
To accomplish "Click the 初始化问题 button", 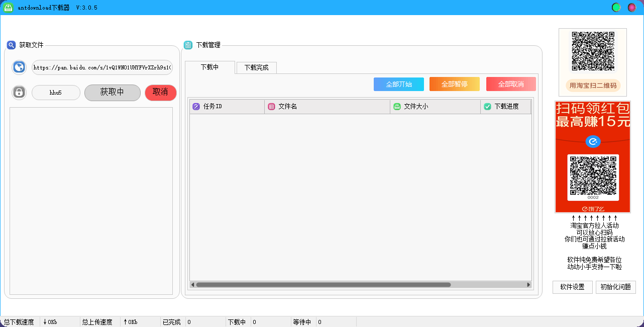I will click(x=615, y=287).
